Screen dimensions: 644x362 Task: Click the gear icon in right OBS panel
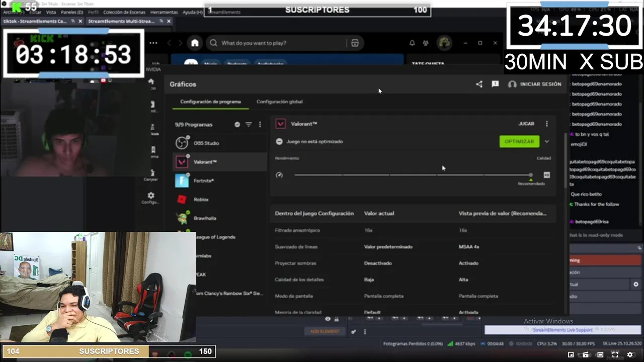tap(636, 285)
